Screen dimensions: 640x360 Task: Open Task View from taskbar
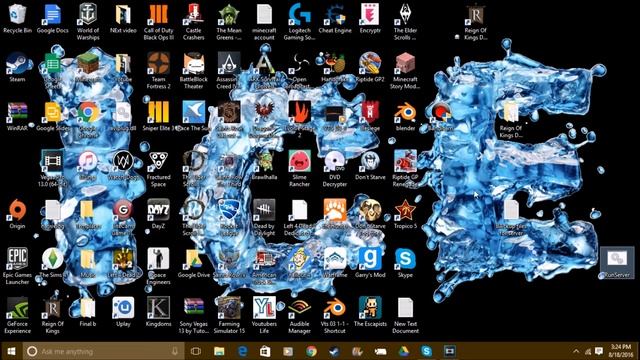(196, 351)
